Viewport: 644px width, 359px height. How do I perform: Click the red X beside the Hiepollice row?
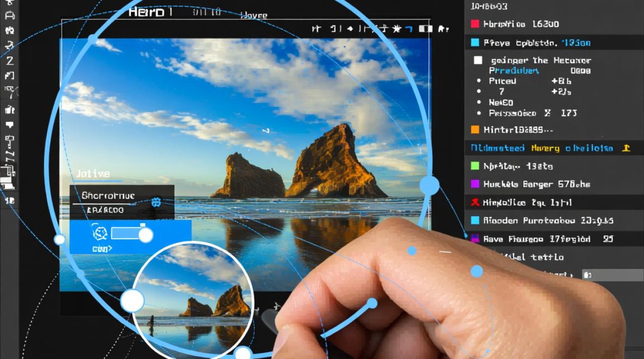click(475, 202)
